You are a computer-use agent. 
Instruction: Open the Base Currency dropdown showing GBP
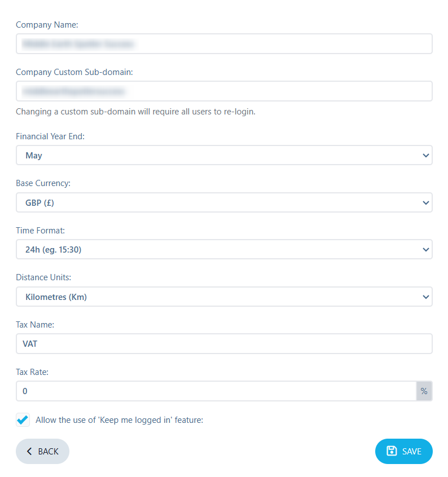coord(224,202)
